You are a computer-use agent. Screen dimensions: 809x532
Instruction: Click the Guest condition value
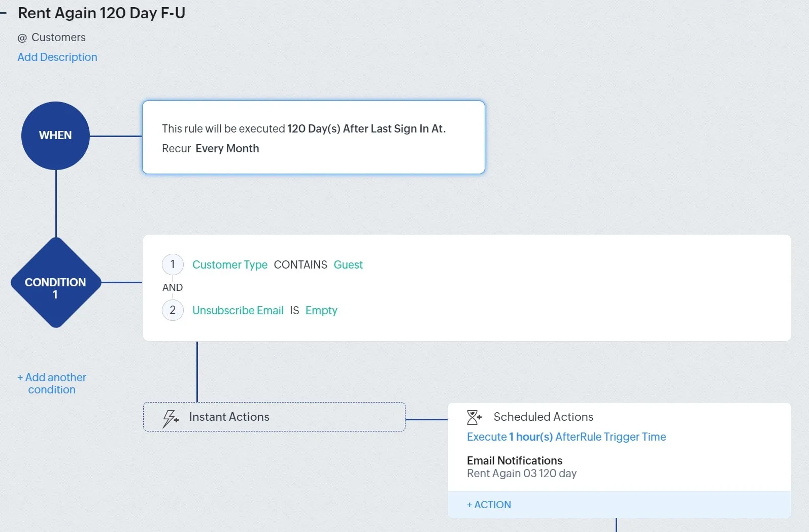point(348,264)
